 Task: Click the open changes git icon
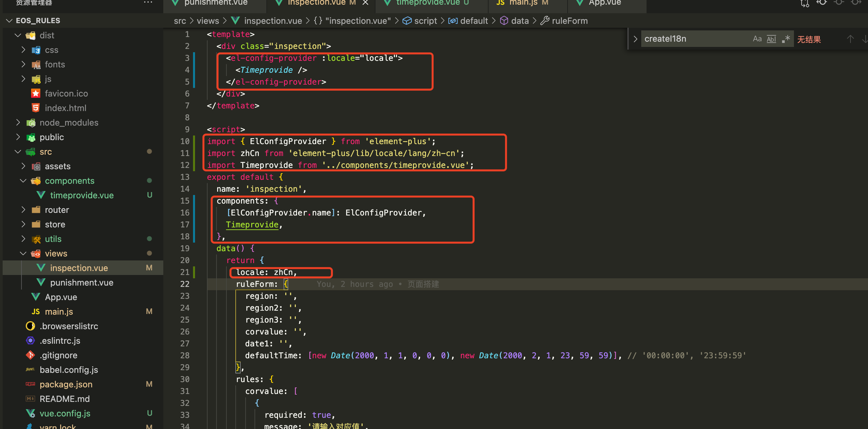(805, 3)
